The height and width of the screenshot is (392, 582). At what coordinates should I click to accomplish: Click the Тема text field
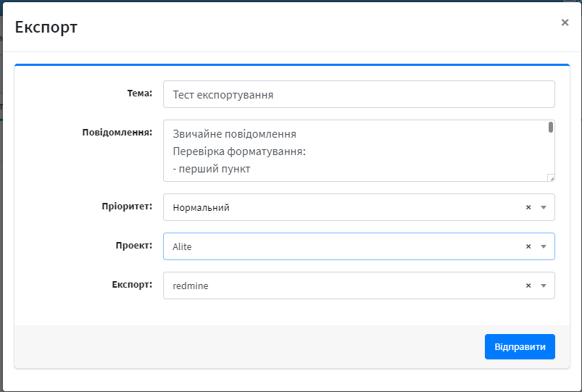(x=358, y=94)
